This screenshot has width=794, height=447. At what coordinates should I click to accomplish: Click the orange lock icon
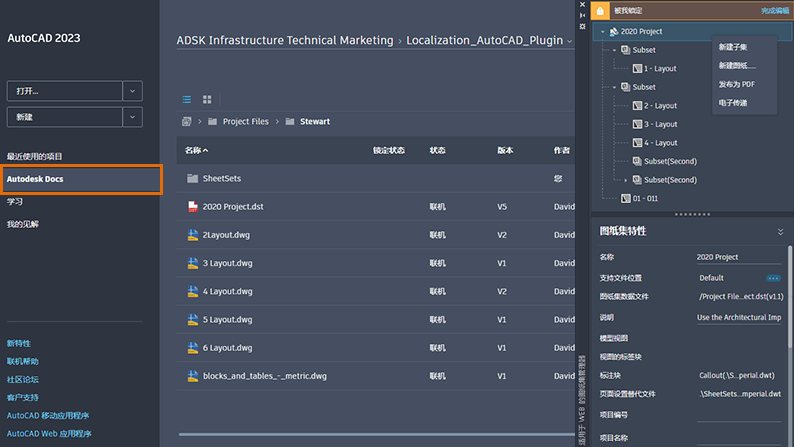click(599, 11)
